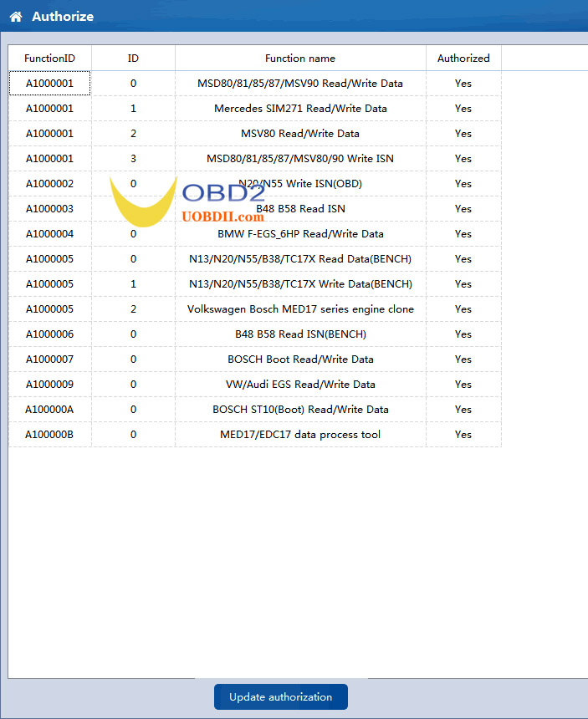Screen dimensions: 588x719
Task: Click BOSCH ST10(Boot) Read/Write Data entry
Action: point(300,409)
